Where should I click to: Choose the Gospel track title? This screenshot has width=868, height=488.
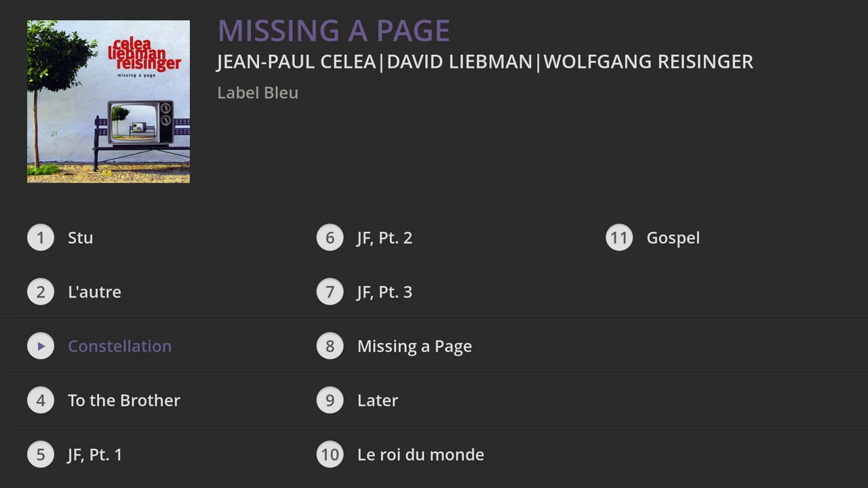pos(673,238)
